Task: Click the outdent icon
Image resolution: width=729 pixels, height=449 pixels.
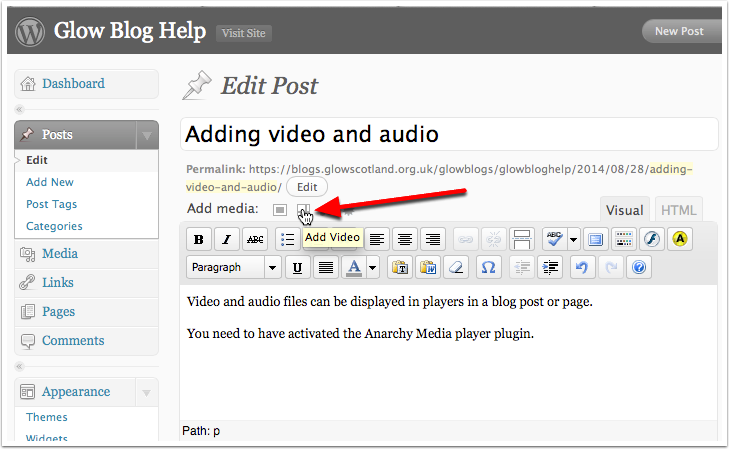Action: pyautogui.click(x=522, y=267)
